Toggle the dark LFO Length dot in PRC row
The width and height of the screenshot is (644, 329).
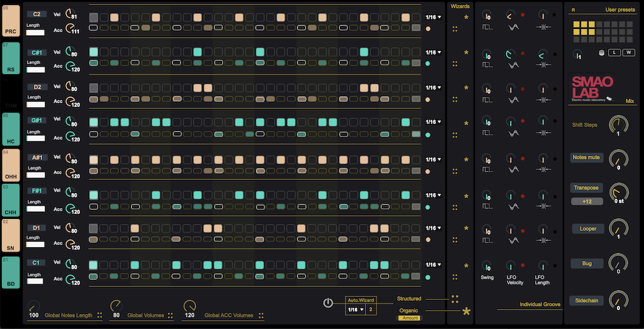[554, 15]
